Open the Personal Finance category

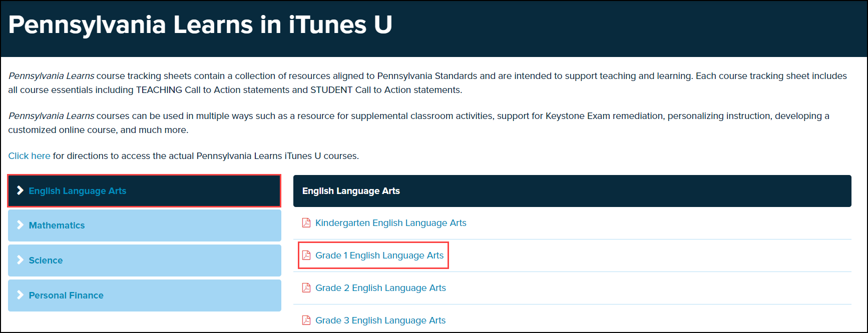click(66, 295)
